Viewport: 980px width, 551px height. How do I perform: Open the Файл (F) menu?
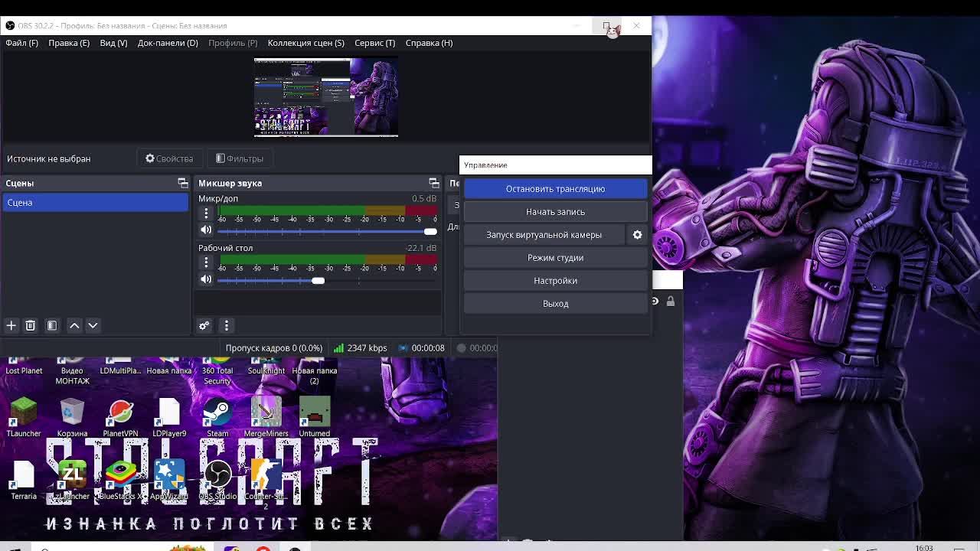click(21, 43)
